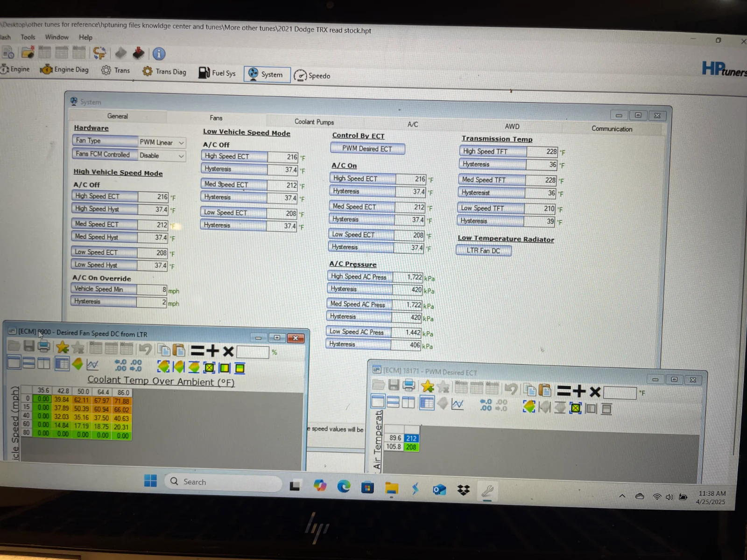Open Dropbox from the taskbar
747x560 pixels.
[463, 490]
